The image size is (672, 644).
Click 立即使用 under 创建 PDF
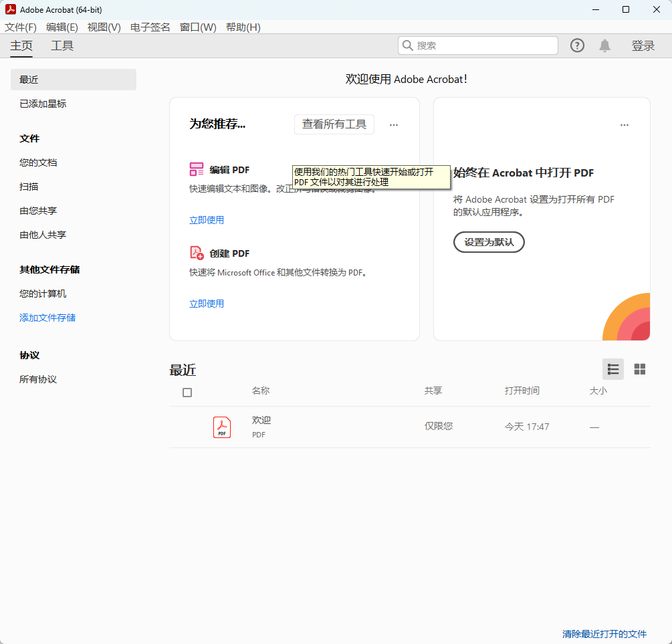click(207, 304)
